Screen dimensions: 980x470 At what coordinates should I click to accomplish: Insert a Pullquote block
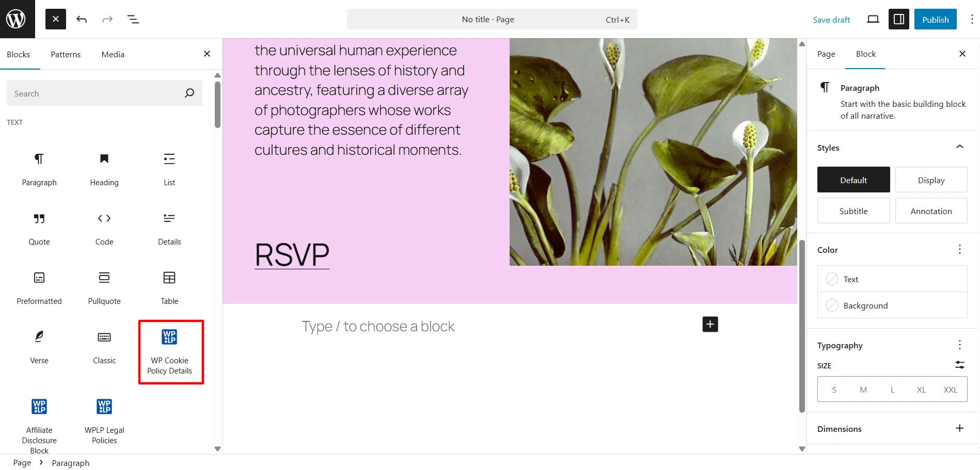104,287
